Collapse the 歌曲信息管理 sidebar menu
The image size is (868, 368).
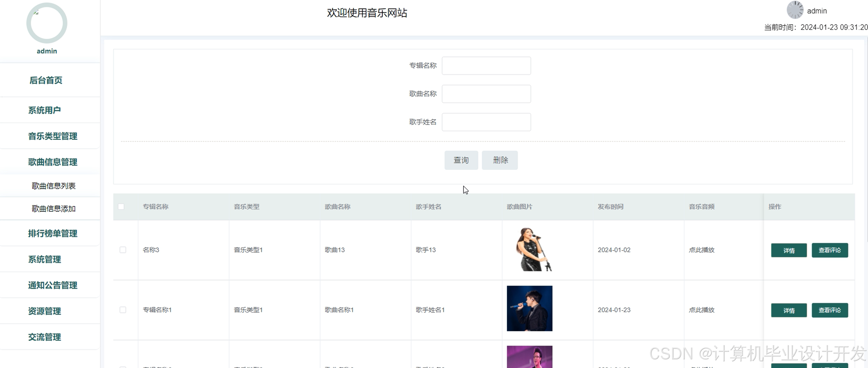[x=53, y=162]
